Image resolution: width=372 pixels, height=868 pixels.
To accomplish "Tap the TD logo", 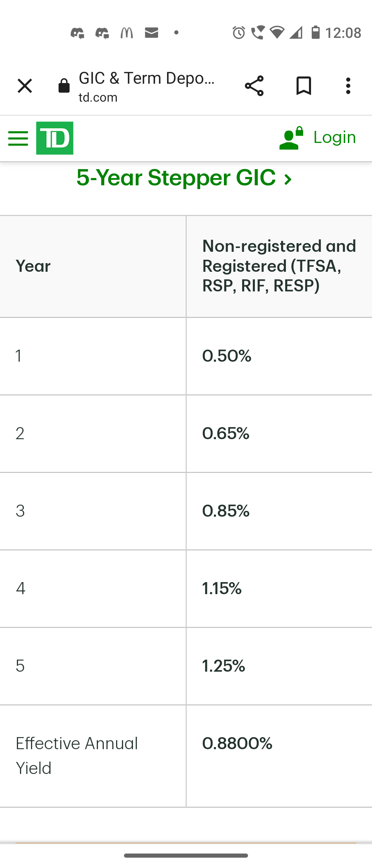I will 55,138.
